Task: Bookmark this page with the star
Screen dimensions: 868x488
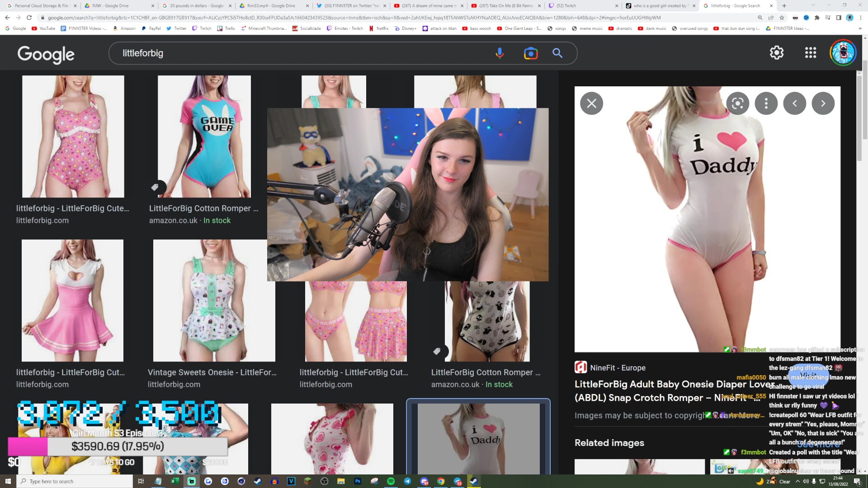Action: (782, 18)
